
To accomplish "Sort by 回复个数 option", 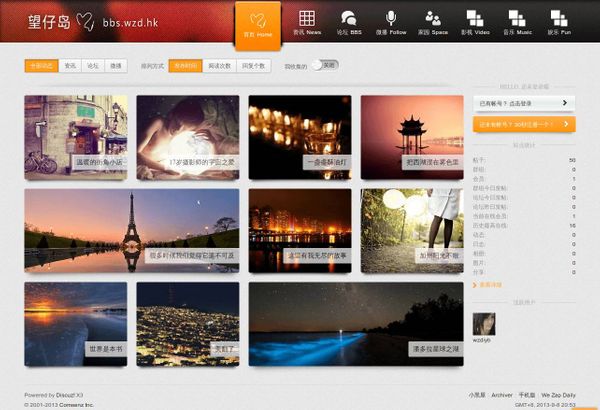I will 254,66.
